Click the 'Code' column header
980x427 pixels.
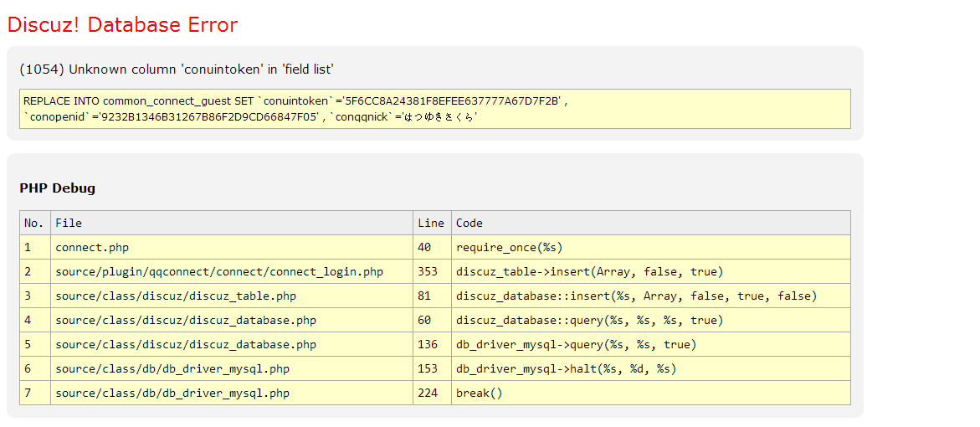[469, 223]
